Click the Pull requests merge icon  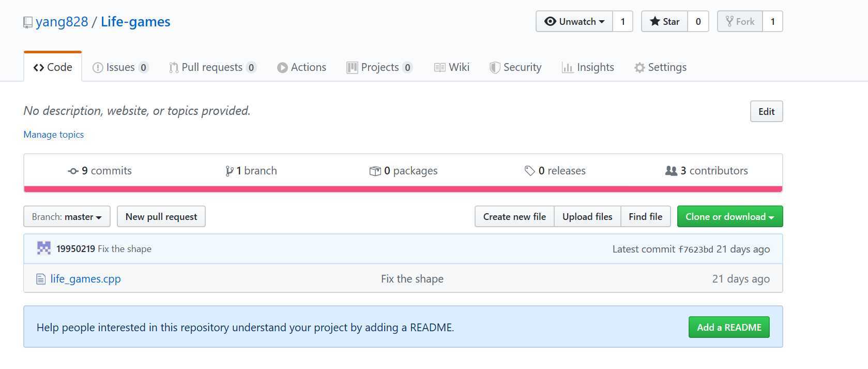174,68
